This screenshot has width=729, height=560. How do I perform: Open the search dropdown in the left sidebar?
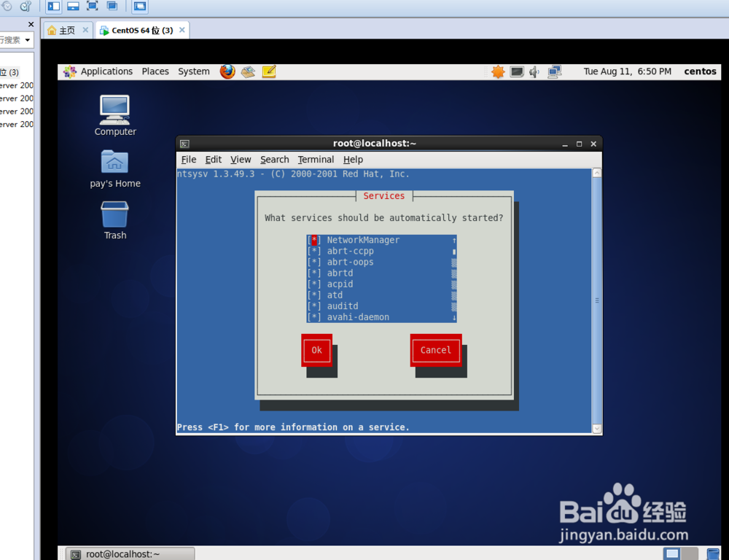pos(27,39)
